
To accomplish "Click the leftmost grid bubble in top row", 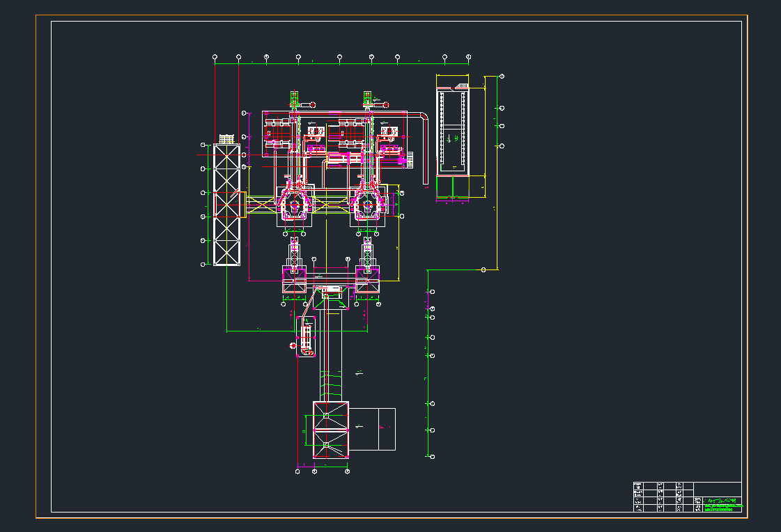I will point(215,56).
